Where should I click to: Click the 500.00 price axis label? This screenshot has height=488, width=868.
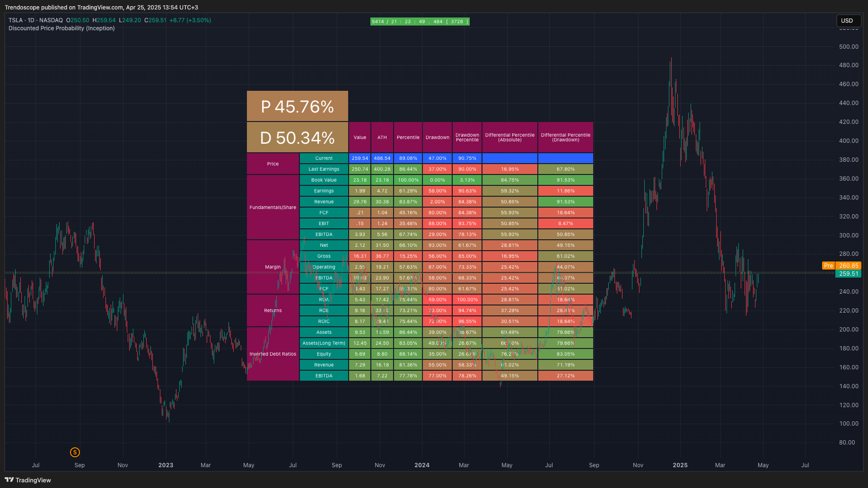pos(849,47)
